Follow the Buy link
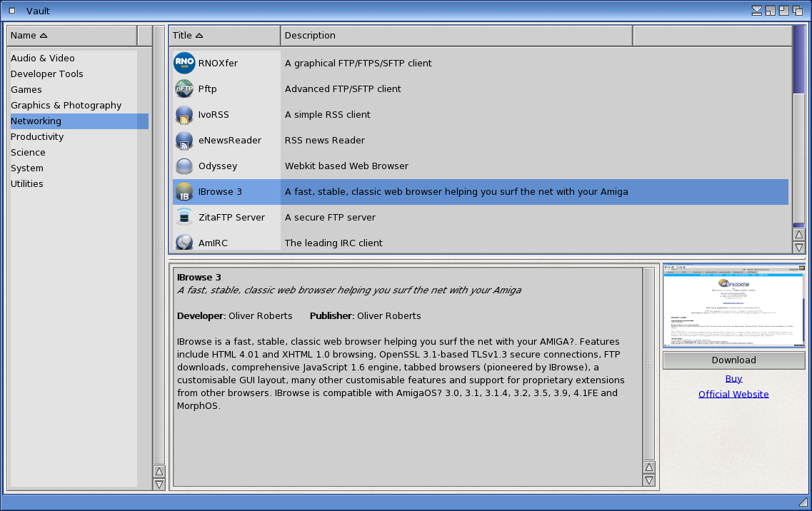This screenshot has height=511, width=812. tap(733, 379)
